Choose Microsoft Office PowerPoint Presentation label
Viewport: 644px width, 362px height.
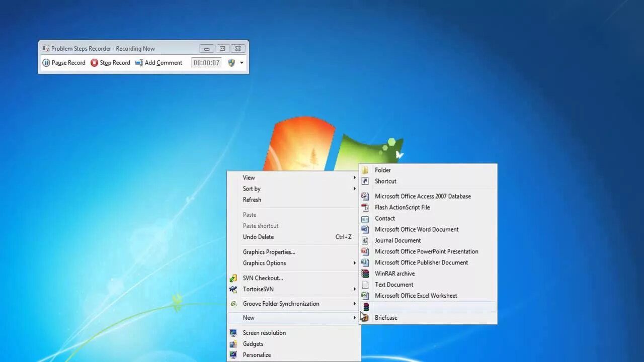(427, 251)
